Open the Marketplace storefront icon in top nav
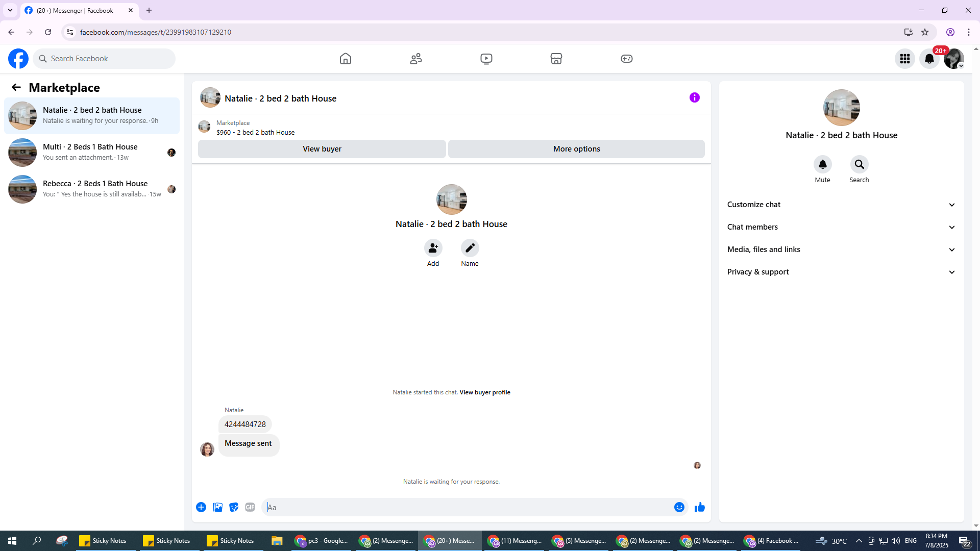Image resolution: width=980 pixels, height=551 pixels. click(556, 59)
